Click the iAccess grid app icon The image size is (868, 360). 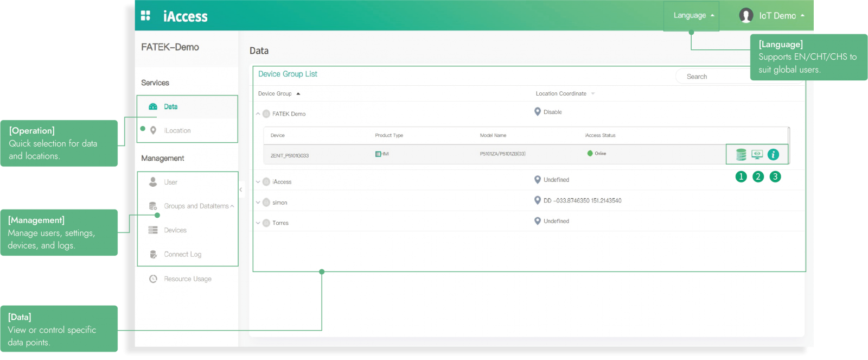145,16
